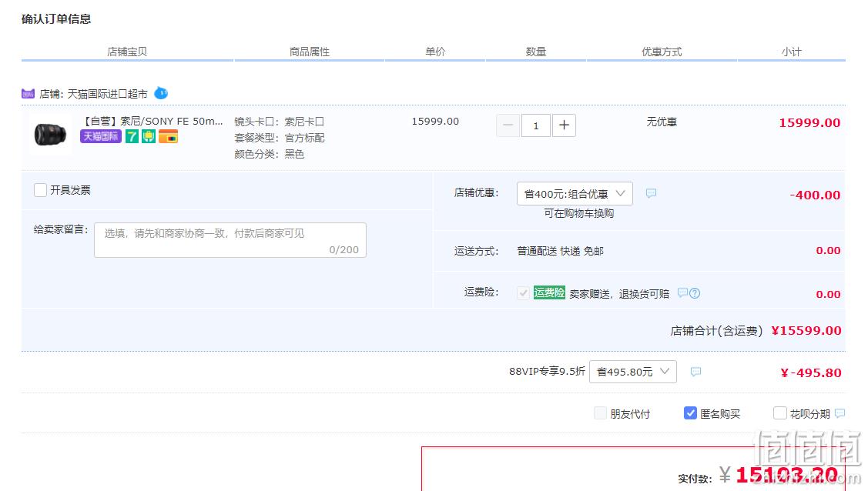868x491 pixels.
Task: Click the purple 天猫国际 badge
Action: 101,136
